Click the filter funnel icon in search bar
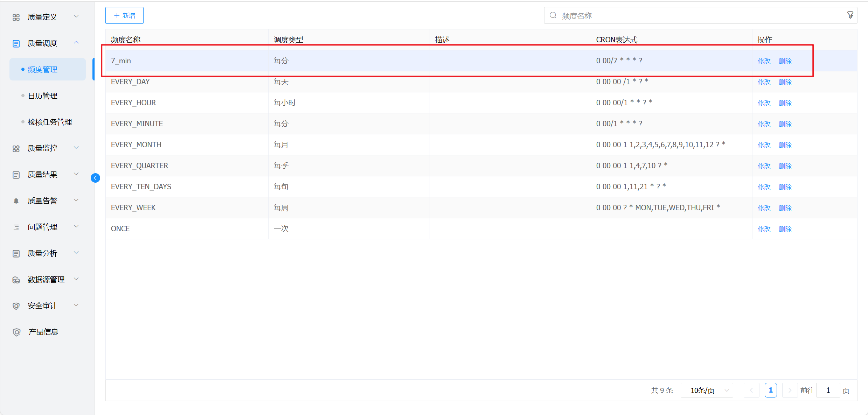 click(850, 15)
